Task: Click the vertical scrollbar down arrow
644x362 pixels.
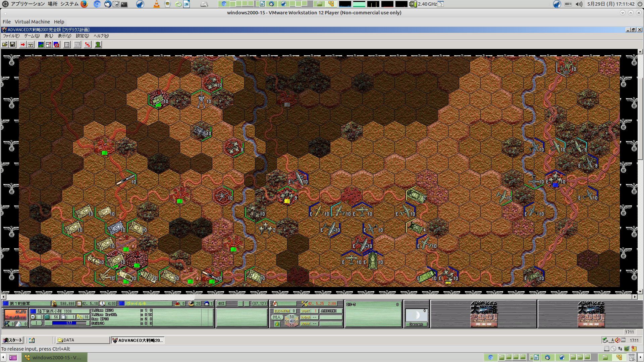Action: (640, 292)
